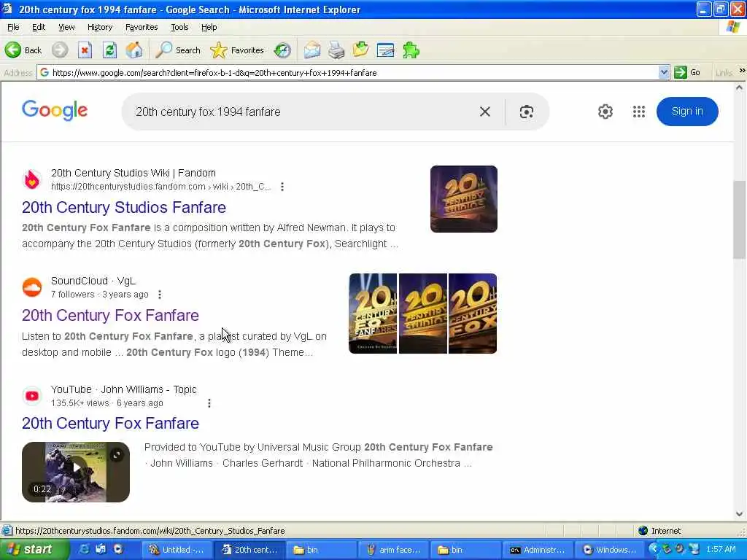Search by image with camera lens icon

527,112
